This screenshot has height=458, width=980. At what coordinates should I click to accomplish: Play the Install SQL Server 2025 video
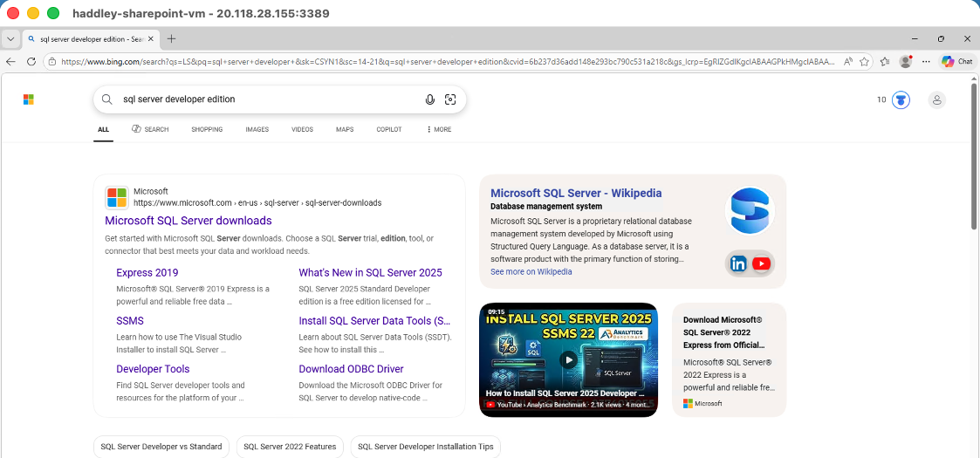pos(568,360)
